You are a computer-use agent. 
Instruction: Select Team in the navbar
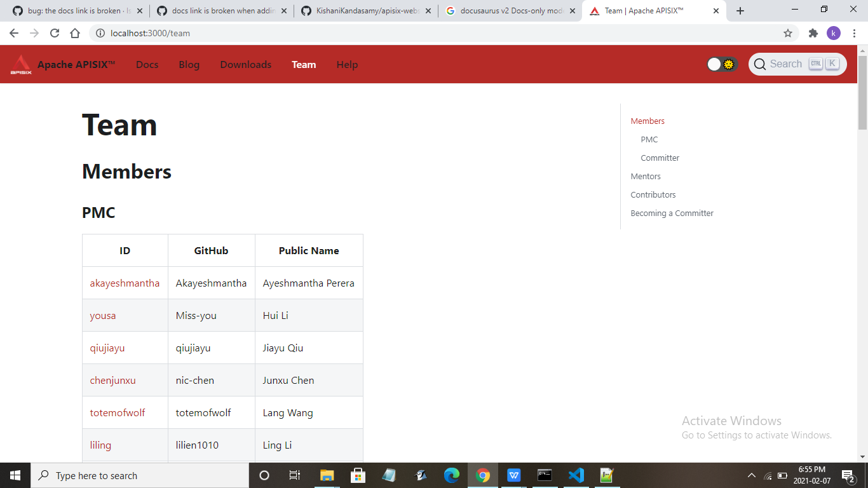[x=304, y=65]
